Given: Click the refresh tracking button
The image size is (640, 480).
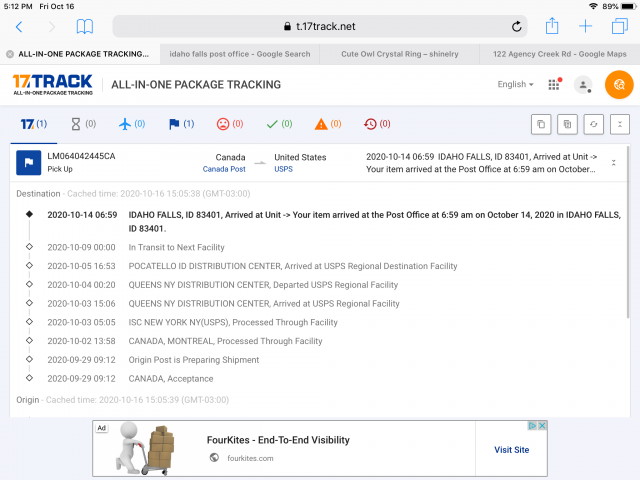Looking at the screenshot, I should click(593, 124).
